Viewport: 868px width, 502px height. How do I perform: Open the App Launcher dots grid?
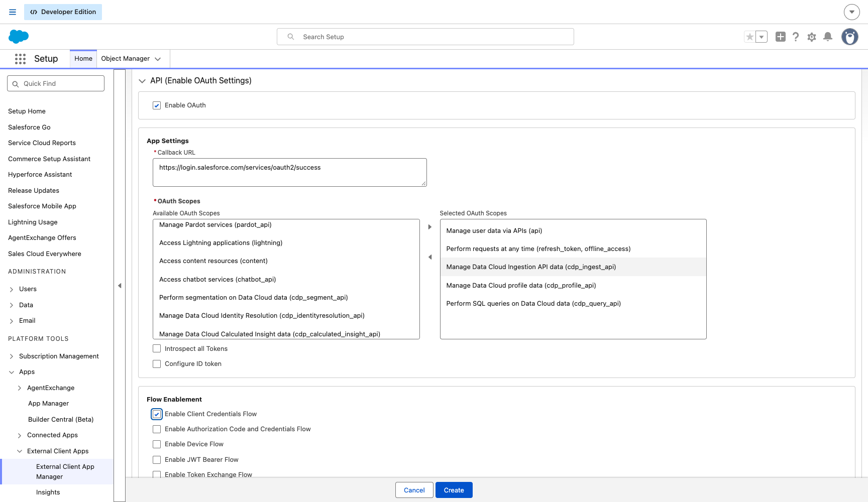pos(20,59)
